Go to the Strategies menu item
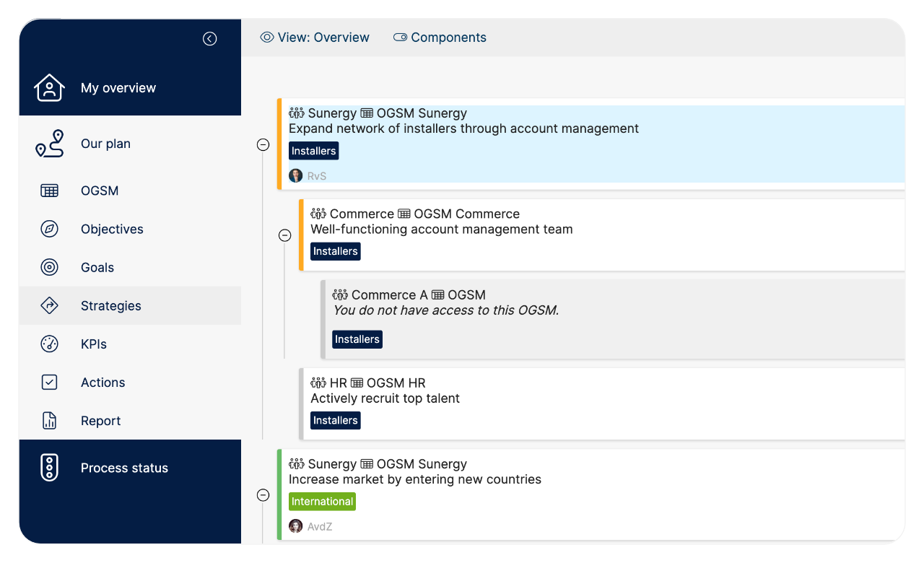 pos(110,305)
